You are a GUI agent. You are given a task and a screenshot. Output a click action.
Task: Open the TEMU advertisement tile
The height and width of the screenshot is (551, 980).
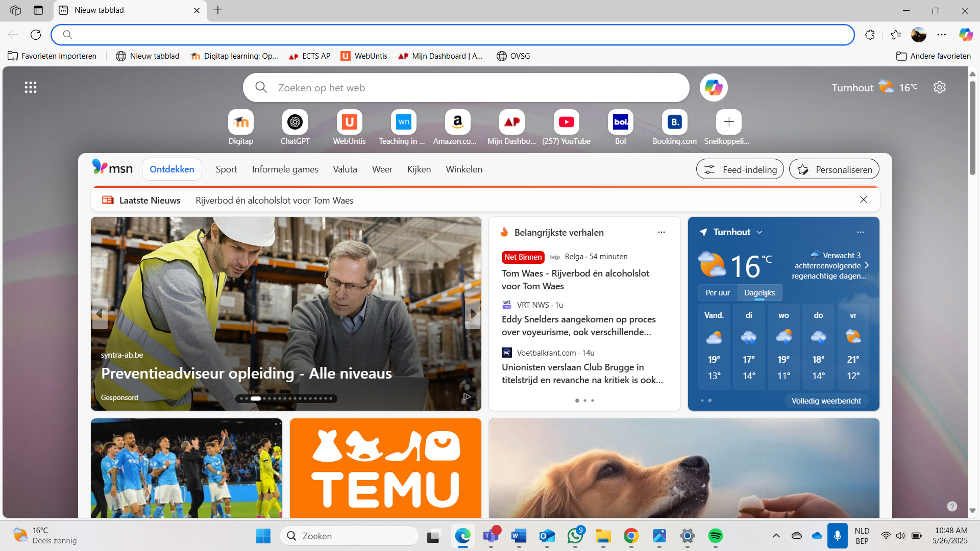click(x=385, y=468)
